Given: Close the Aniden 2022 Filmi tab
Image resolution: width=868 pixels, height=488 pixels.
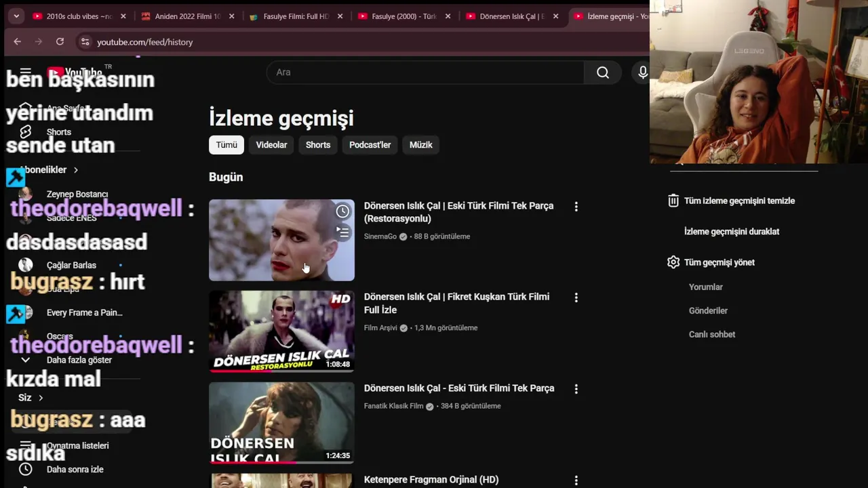Looking at the screenshot, I should [x=232, y=16].
